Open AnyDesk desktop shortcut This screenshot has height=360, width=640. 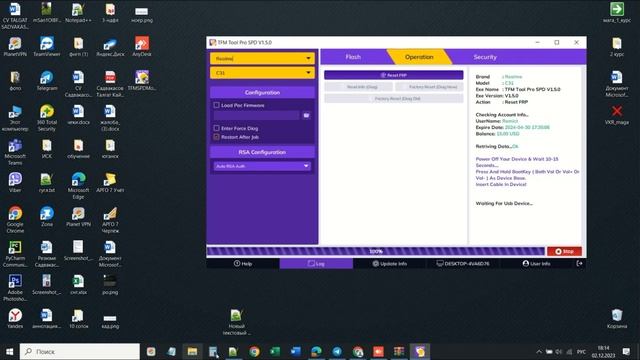[x=142, y=47]
